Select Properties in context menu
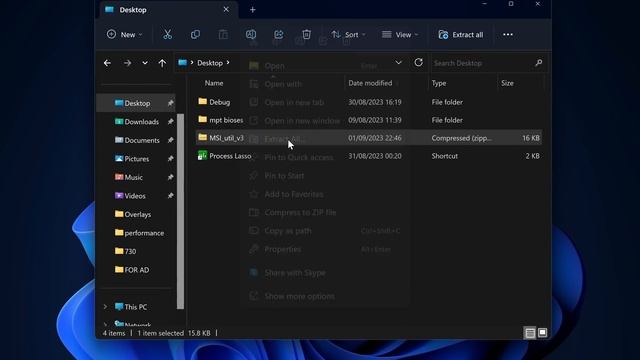Screen dimensions: 640x360 282,249
